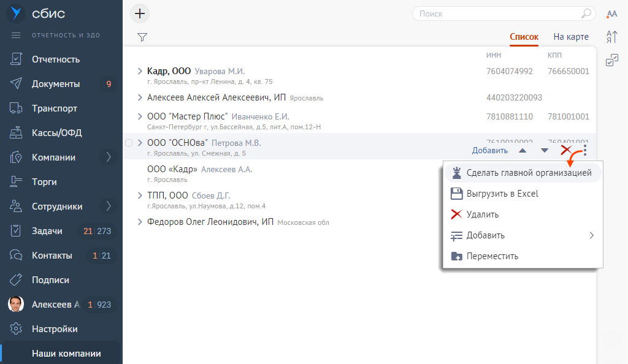628x364 pixels.
Task: Switch to the На карте tab
Action: (x=570, y=37)
